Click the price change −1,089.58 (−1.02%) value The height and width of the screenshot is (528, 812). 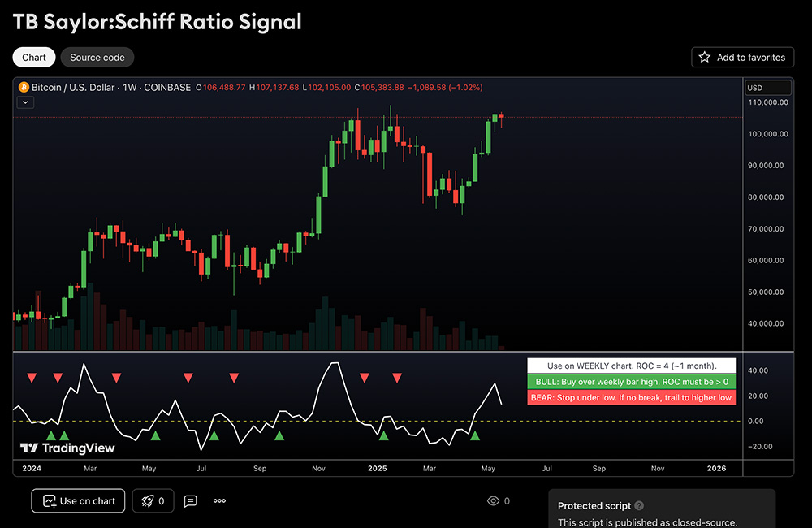[445, 88]
